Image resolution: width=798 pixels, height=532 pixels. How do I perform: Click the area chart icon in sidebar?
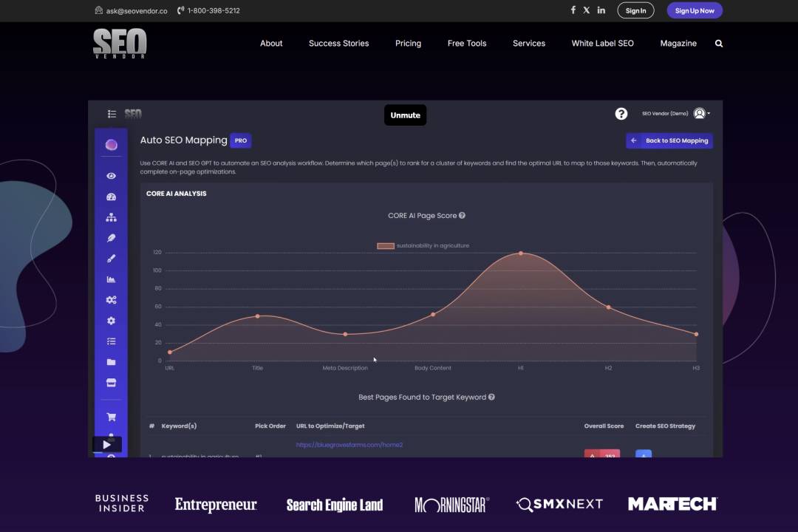click(111, 279)
